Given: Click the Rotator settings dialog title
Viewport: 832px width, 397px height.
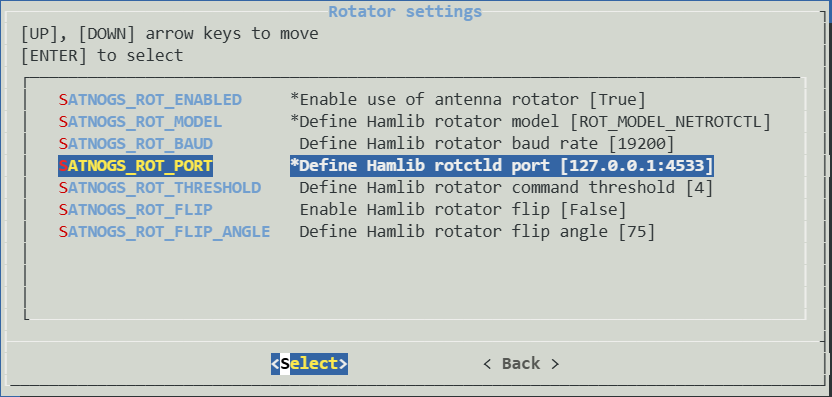Looking at the screenshot, I should [x=405, y=12].
